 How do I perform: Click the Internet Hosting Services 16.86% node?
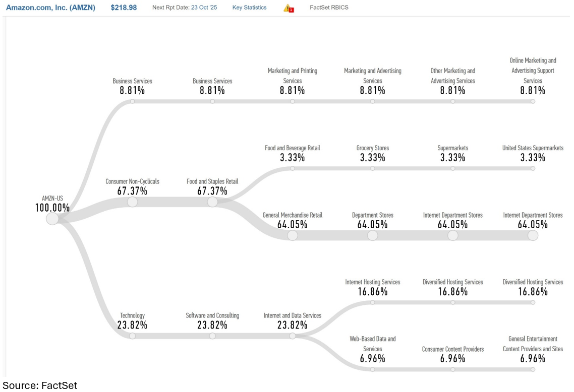[x=373, y=302]
